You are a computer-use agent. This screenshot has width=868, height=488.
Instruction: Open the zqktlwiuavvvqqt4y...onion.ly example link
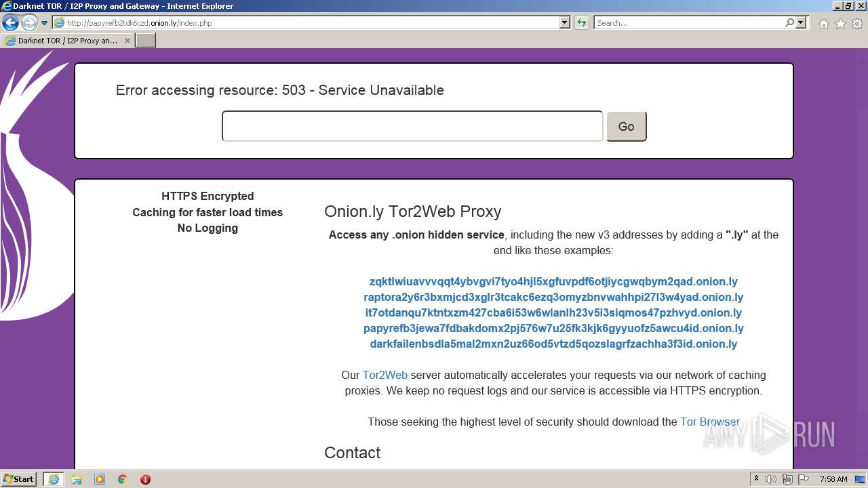pyautogui.click(x=553, y=281)
